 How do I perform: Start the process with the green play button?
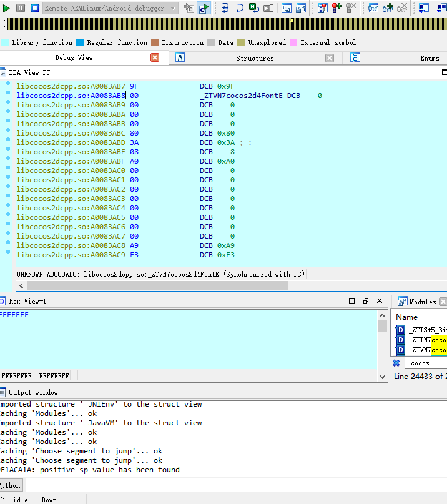pos(6,8)
